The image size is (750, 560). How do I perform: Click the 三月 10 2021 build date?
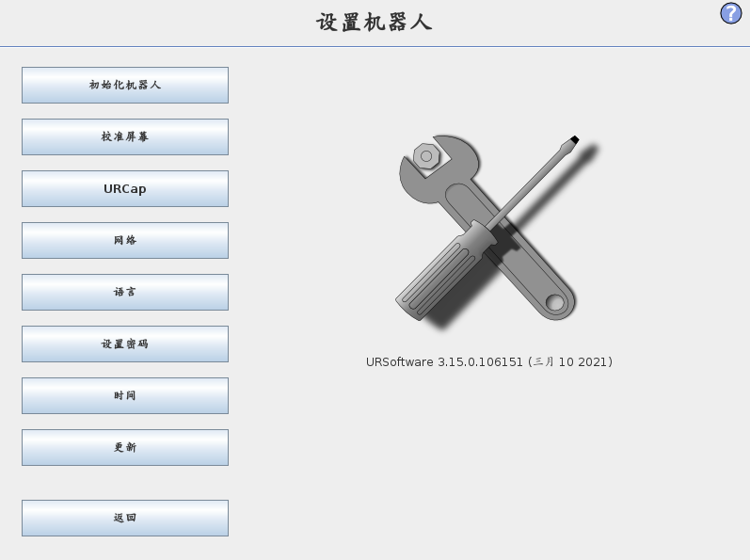click(x=570, y=362)
